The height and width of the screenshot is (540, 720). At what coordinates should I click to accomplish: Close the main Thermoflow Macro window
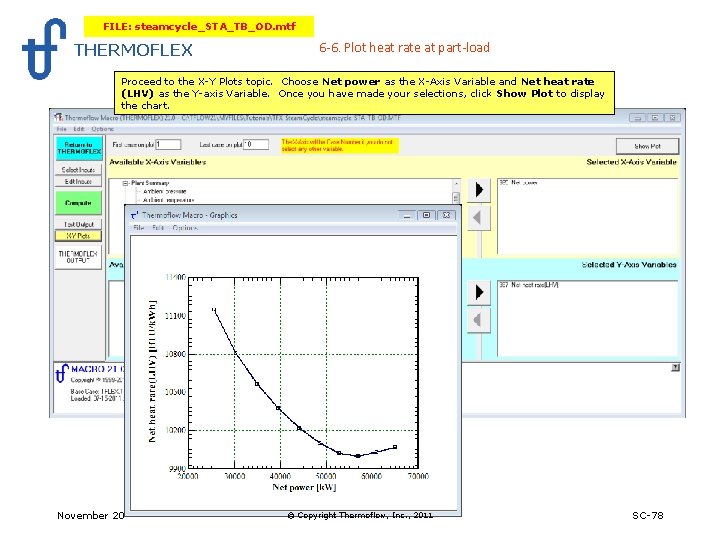click(672, 118)
